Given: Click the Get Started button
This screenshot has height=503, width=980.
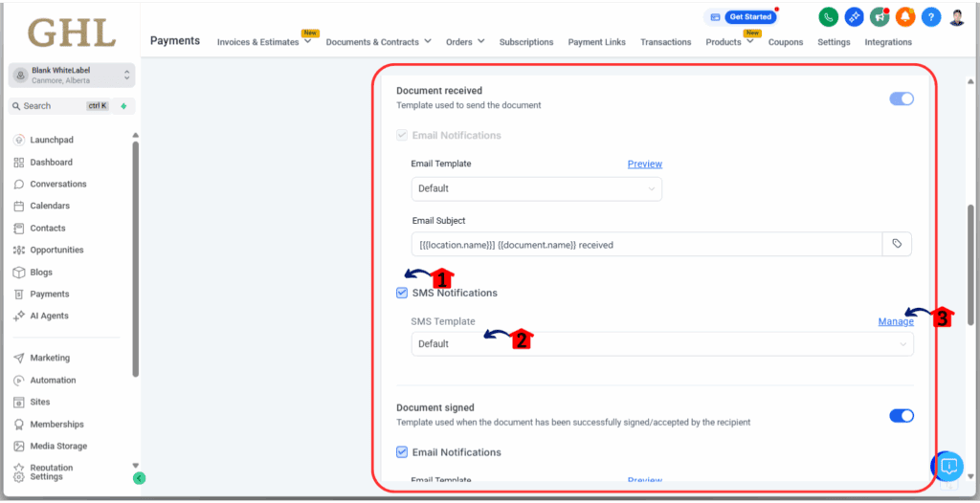Looking at the screenshot, I should tap(750, 17).
